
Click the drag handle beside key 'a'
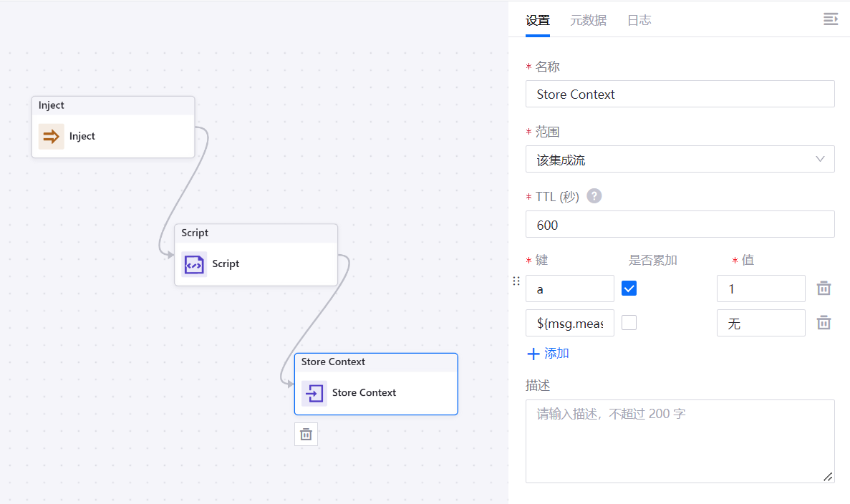click(516, 281)
